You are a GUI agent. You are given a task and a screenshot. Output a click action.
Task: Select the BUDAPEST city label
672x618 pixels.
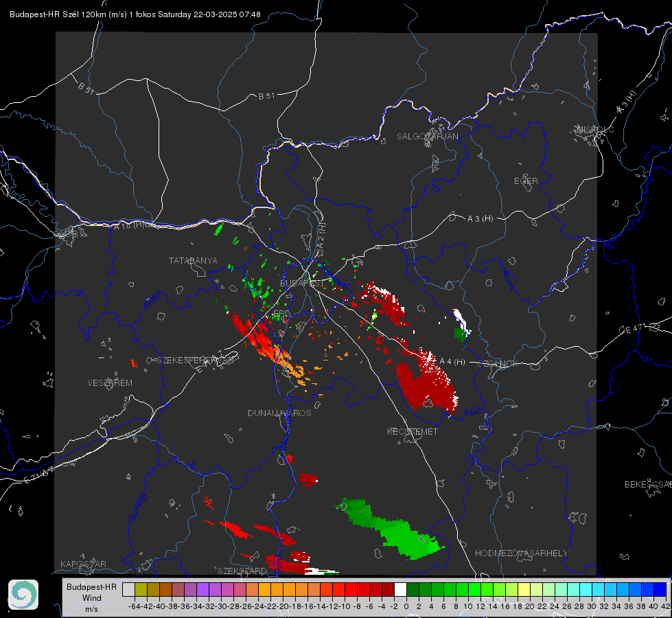coord(302,284)
